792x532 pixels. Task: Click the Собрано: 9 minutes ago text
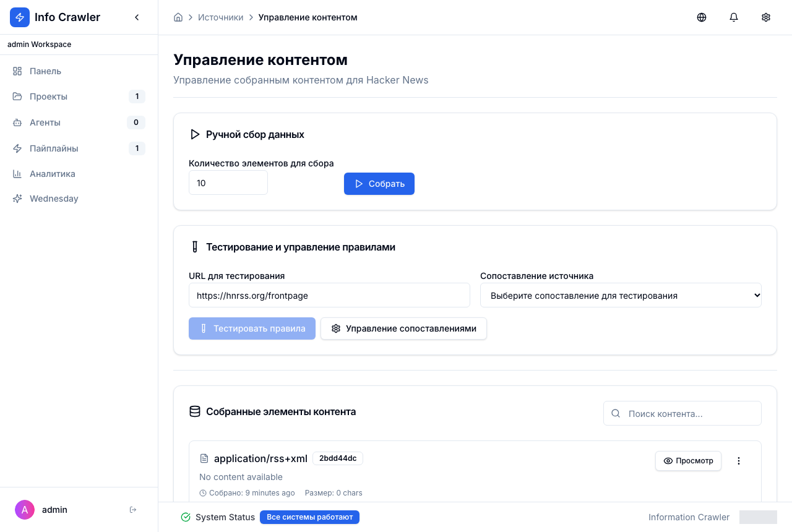pos(252,493)
